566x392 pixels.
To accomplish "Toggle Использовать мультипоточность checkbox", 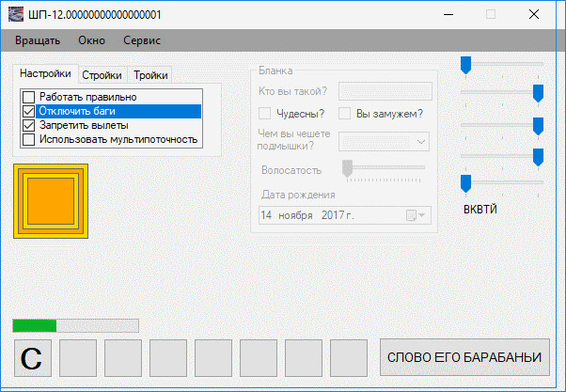I will (29, 140).
